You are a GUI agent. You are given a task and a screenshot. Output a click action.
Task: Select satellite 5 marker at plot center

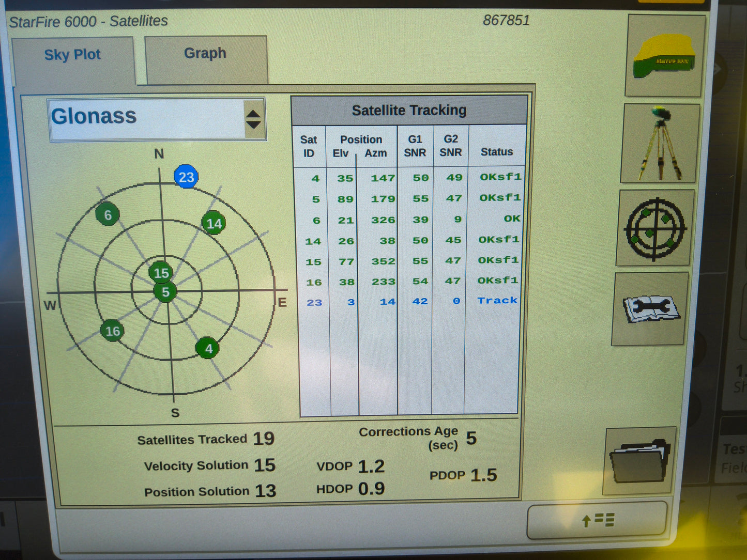point(165,292)
